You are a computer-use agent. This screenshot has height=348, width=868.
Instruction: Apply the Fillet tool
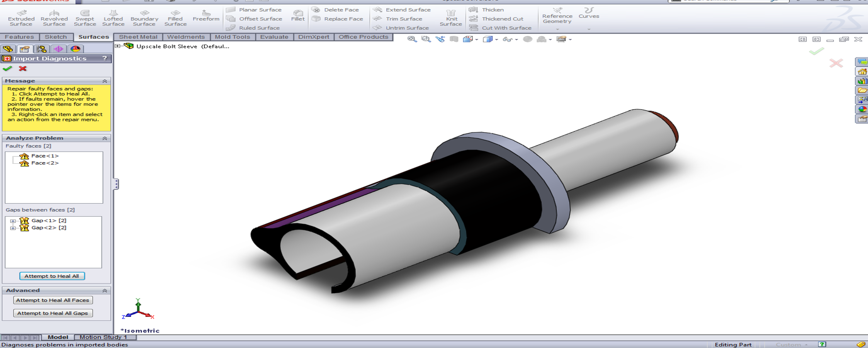pos(298,15)
